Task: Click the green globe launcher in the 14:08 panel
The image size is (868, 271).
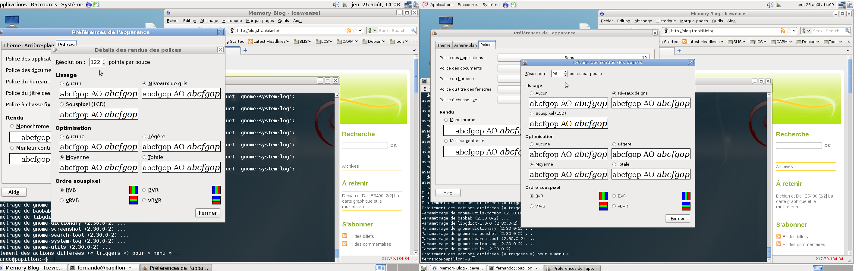Action: [96, 5]
